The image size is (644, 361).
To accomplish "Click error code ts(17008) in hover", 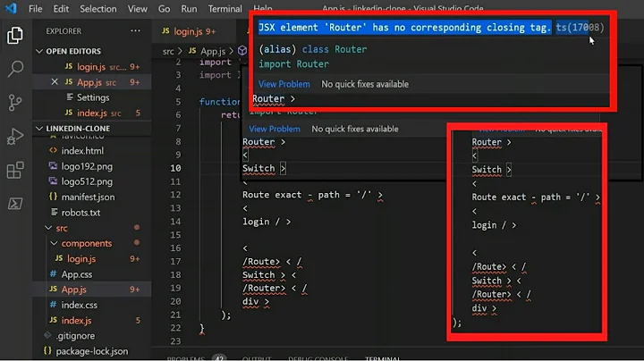I will pyautogui.click(x=580, y=28).
